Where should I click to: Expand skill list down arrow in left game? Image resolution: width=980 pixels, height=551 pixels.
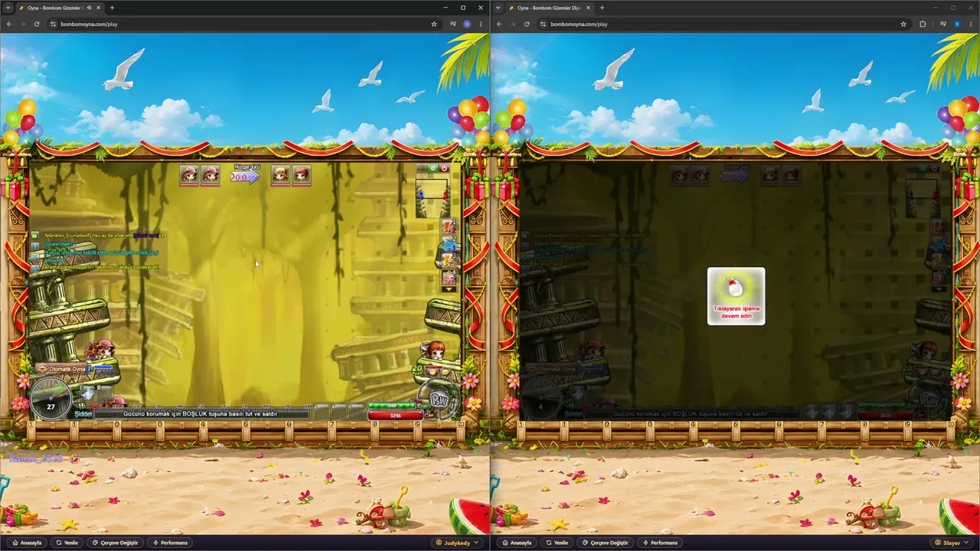click(449, 289)
